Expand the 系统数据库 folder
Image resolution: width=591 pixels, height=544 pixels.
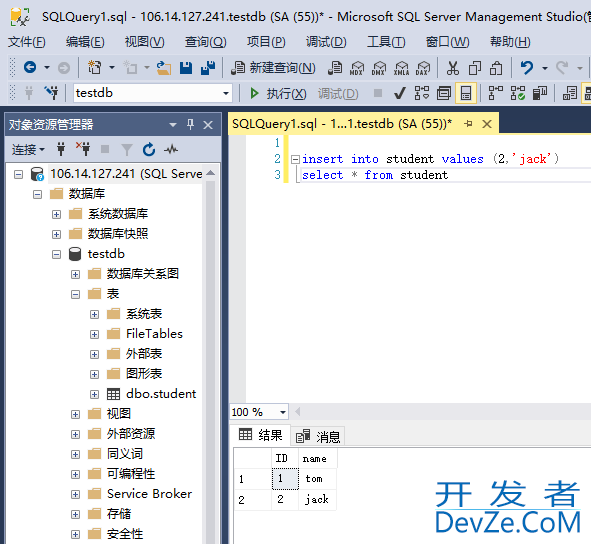[57, 215]
